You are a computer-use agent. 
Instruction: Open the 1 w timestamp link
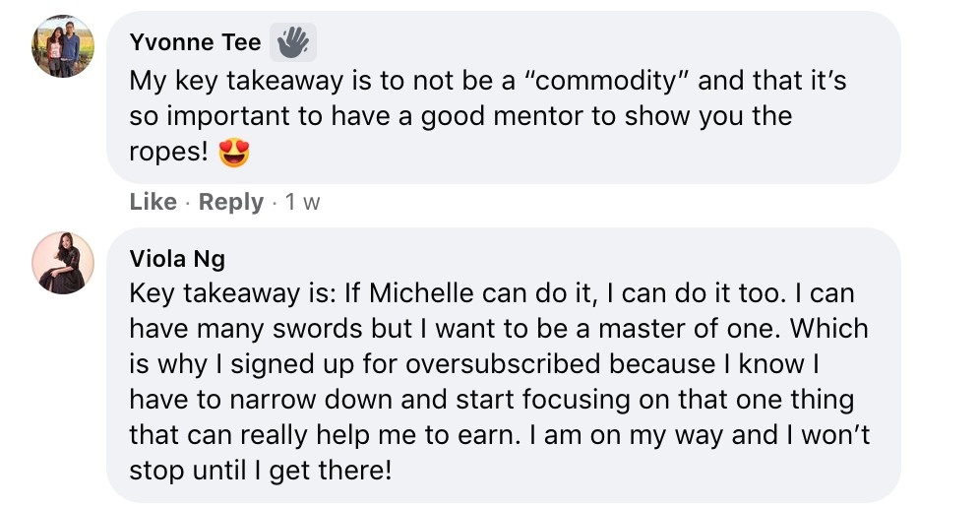point(302,203)
